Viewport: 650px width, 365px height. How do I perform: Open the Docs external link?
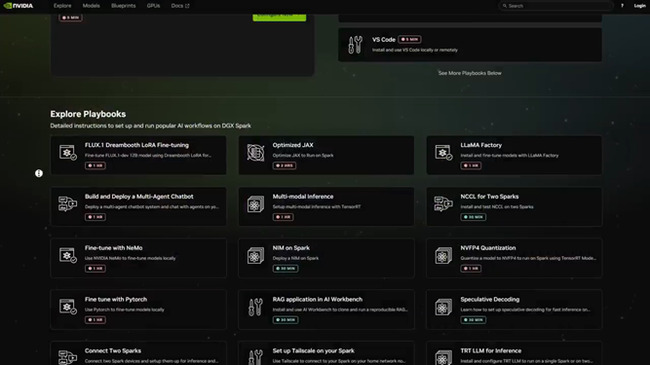(x=180, y=6)
